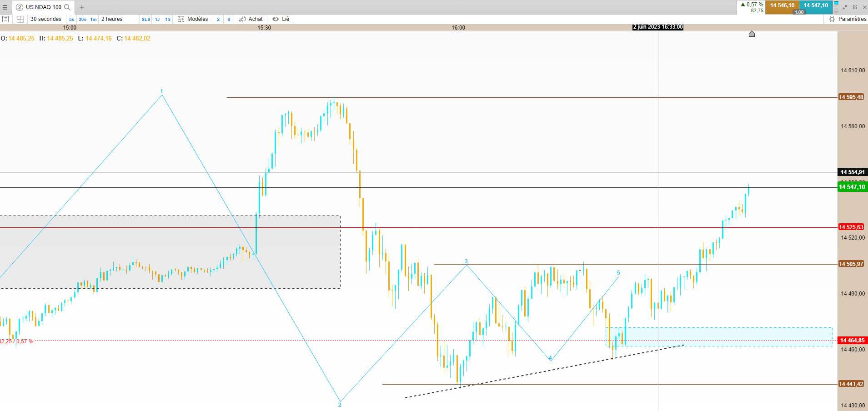Open the Modèles templates menu
Image resolution: width=868 pixels, height=411 pixels.
tap(193, 19)
